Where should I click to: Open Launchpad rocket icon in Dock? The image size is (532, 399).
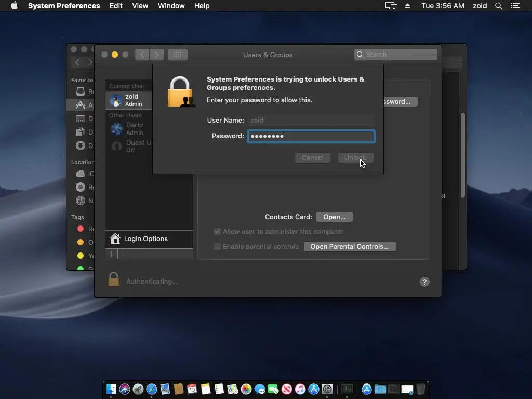pyautogui.click(x=138, y=389)
